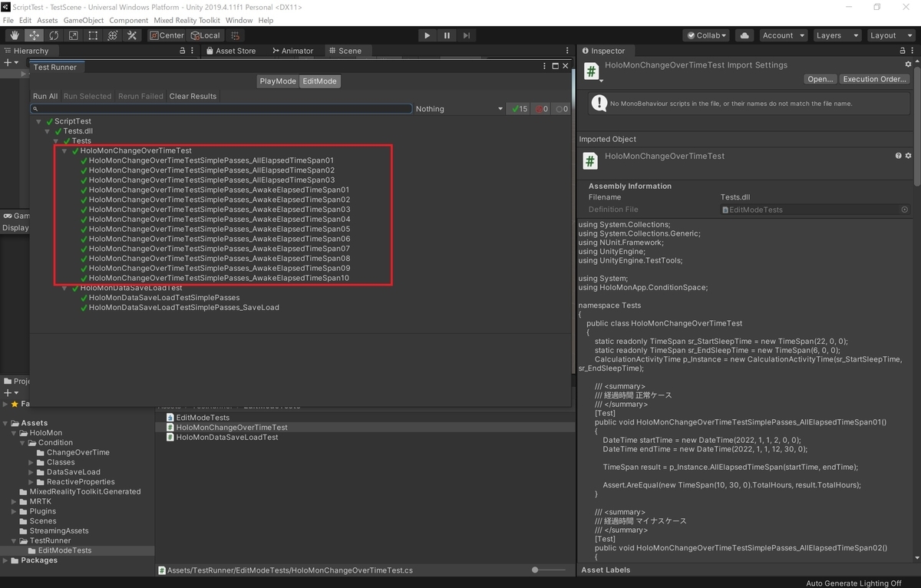
Task: Open help for imported script object
Action: pyautogui.click(x=899, y=156)
